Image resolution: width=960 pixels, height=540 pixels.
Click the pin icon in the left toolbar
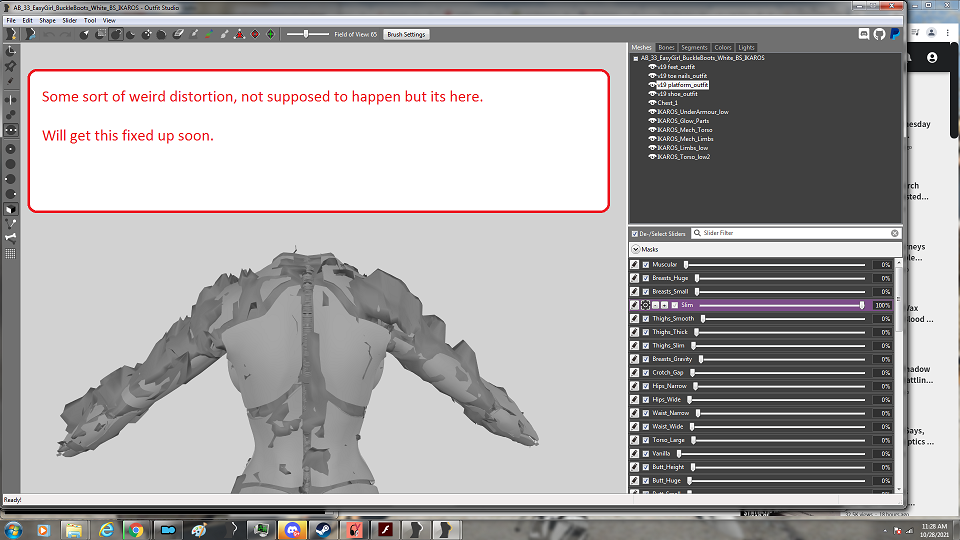pyautogui.click(x=10, y=66)
